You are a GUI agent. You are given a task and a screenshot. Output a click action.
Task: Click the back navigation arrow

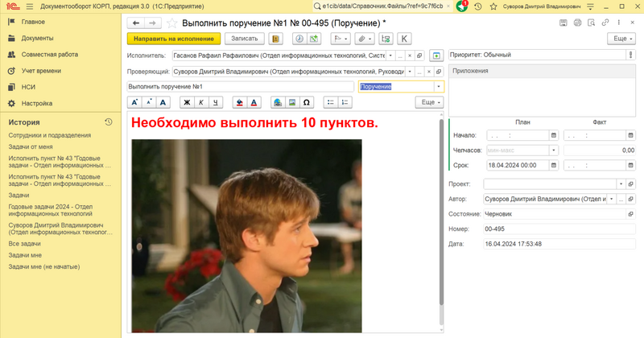(x=136, y=23)
